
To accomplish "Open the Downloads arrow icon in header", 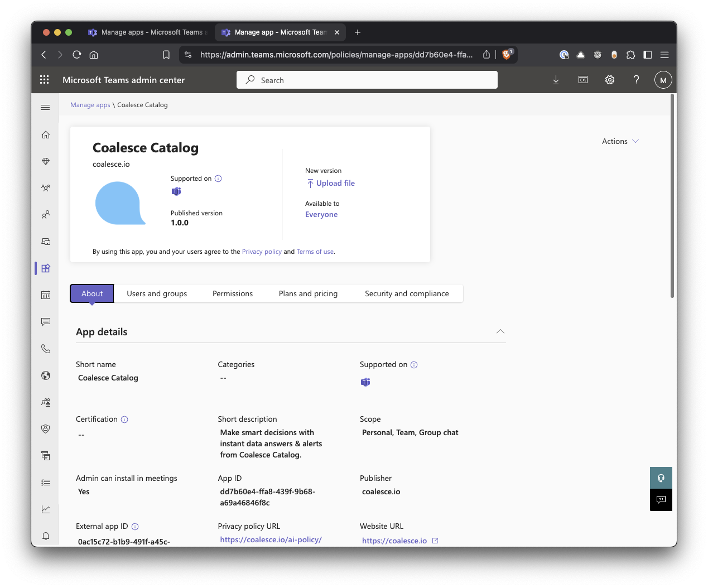I will 556,80.
